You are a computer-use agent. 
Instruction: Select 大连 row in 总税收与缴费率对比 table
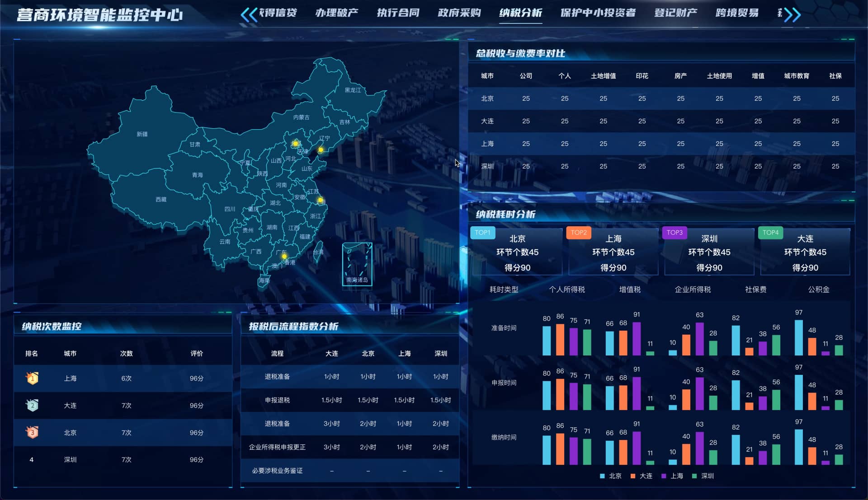pyautogui.click(x=661, y=121)
